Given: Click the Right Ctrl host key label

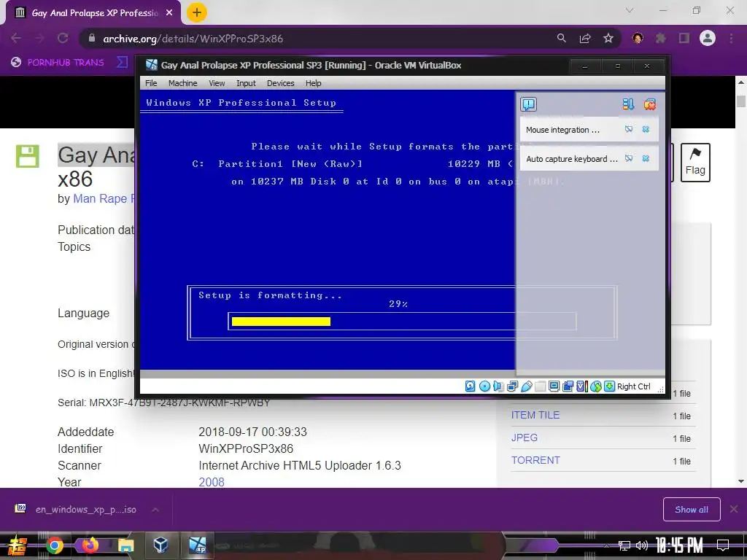Looking at the screenshot, I should 634,386.
